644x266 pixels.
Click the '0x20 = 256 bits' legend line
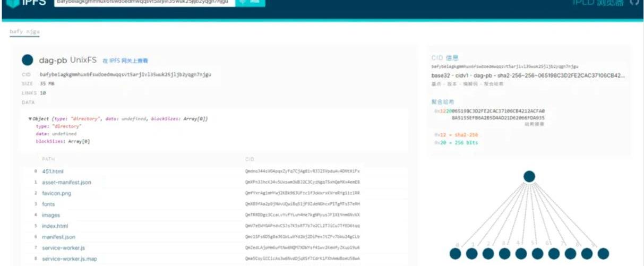456,143
